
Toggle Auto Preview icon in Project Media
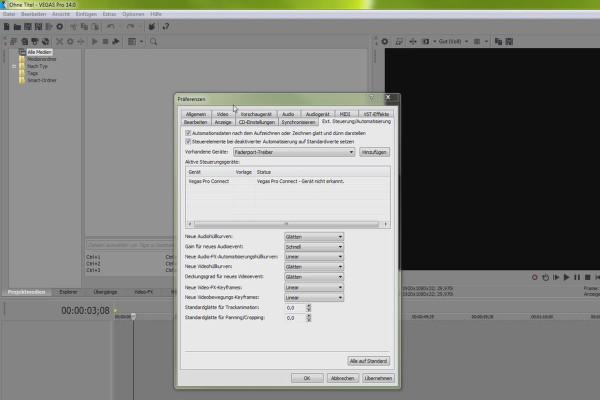click(116, 41)
